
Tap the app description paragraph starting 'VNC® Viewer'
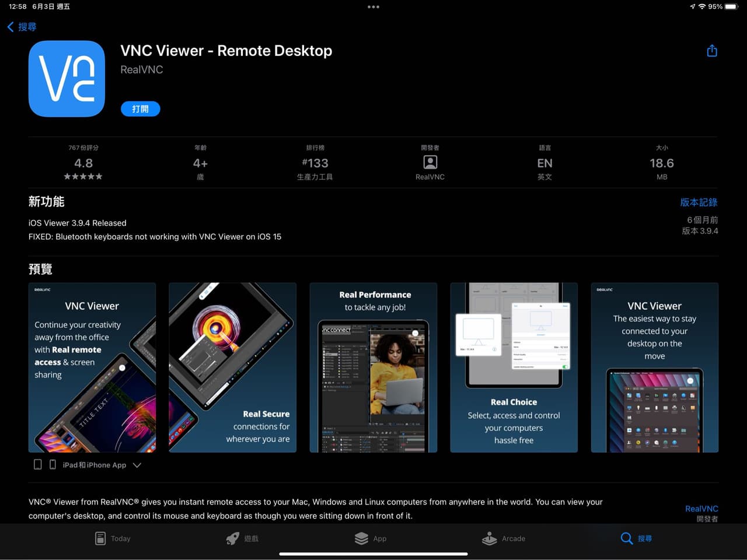tap(316, 509)
